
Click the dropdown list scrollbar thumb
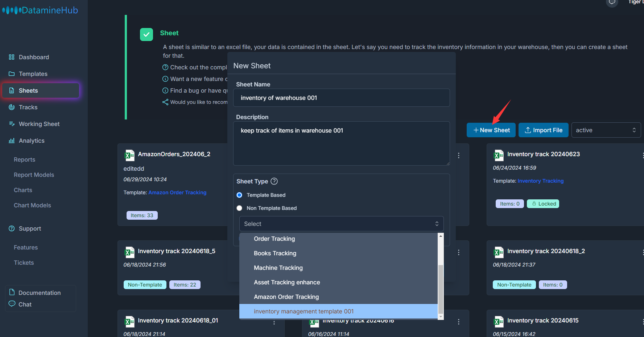441,289
